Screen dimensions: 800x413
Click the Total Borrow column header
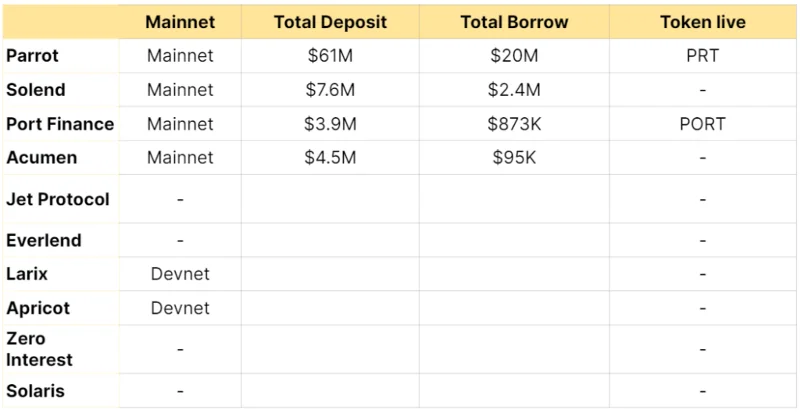pos(514,22)
